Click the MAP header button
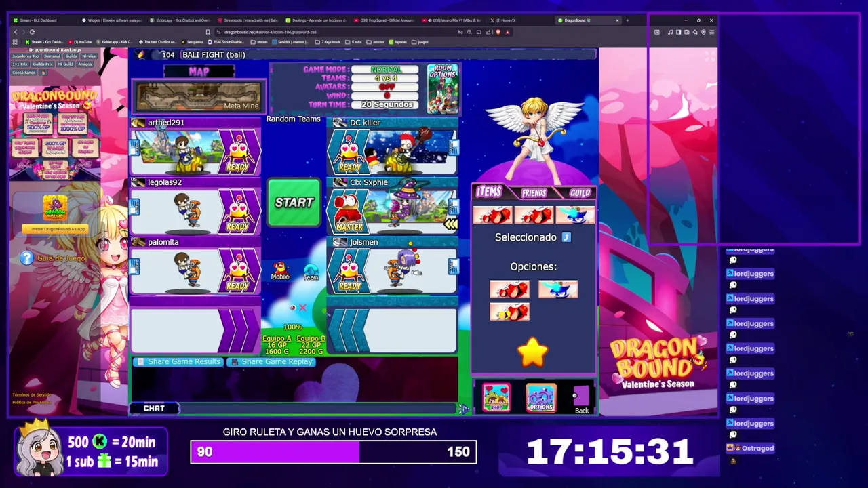868x488 pixels. pyautogui.click(x=199, y=71)
